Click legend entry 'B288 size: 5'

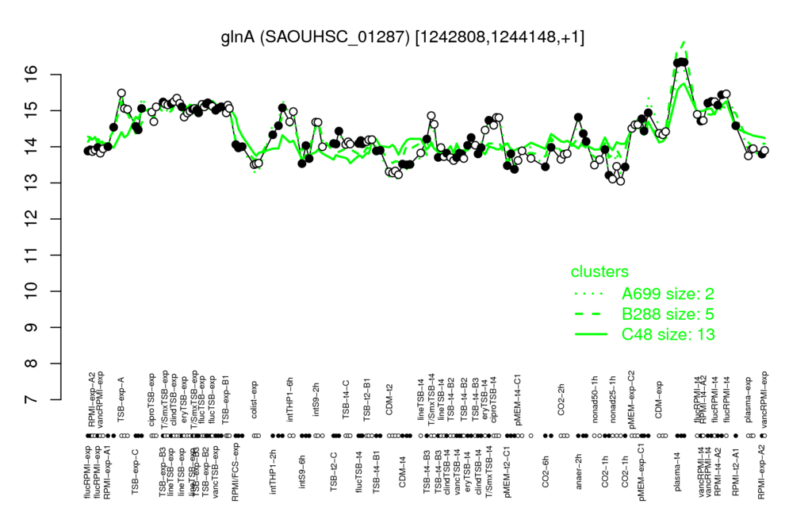pyautogui.click(x=668, y=314)
